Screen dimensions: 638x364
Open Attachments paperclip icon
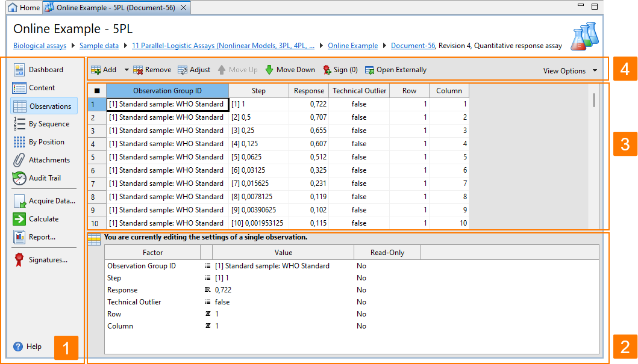coord(19,160)
